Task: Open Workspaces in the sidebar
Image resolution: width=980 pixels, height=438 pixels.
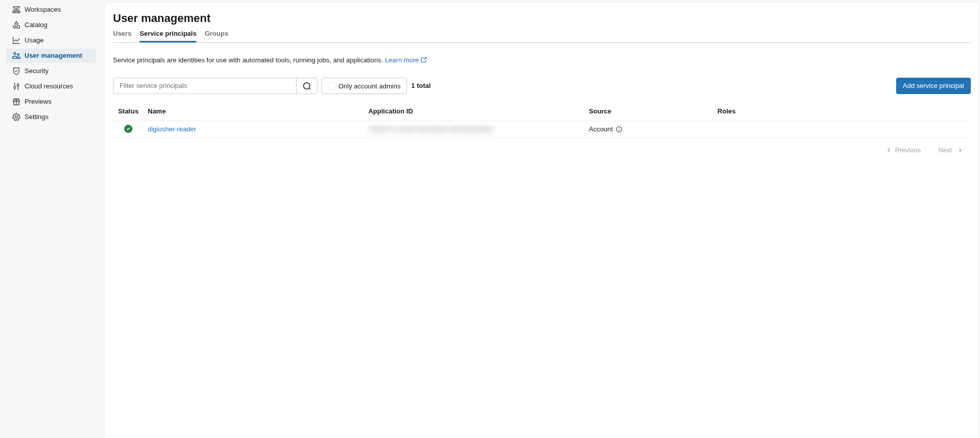Action: click(51, 10)
